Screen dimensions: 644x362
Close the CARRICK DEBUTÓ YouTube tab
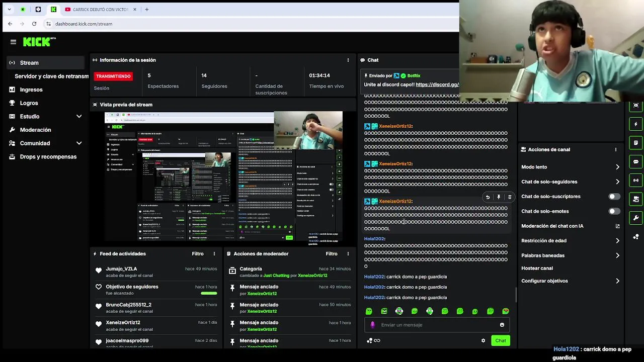[x=135, y=10]
